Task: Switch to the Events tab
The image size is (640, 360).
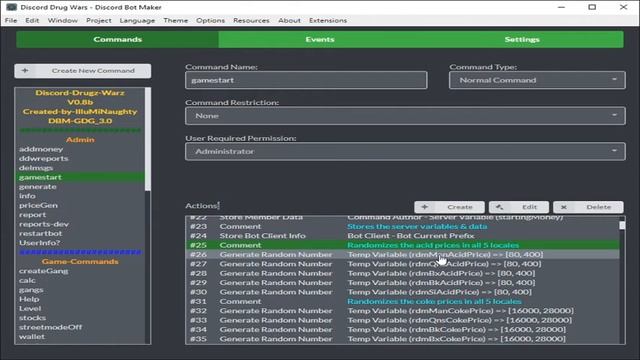Action: tap(320, 40)
